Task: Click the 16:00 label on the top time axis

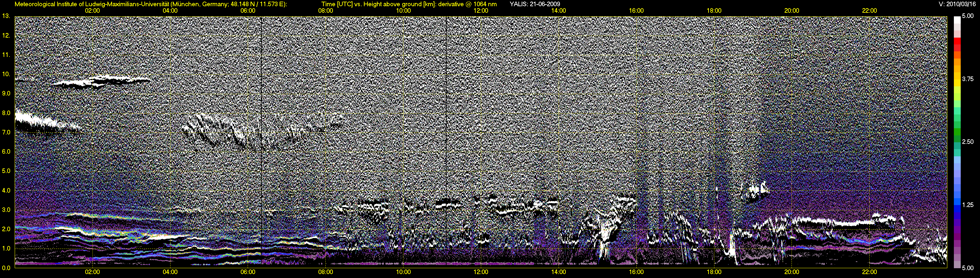Action: [x=636, y=11]
